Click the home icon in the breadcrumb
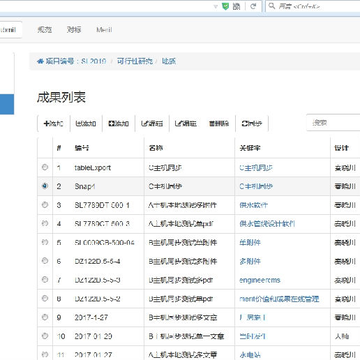Viewport: 360px width, 360px height. pos(40,61)
